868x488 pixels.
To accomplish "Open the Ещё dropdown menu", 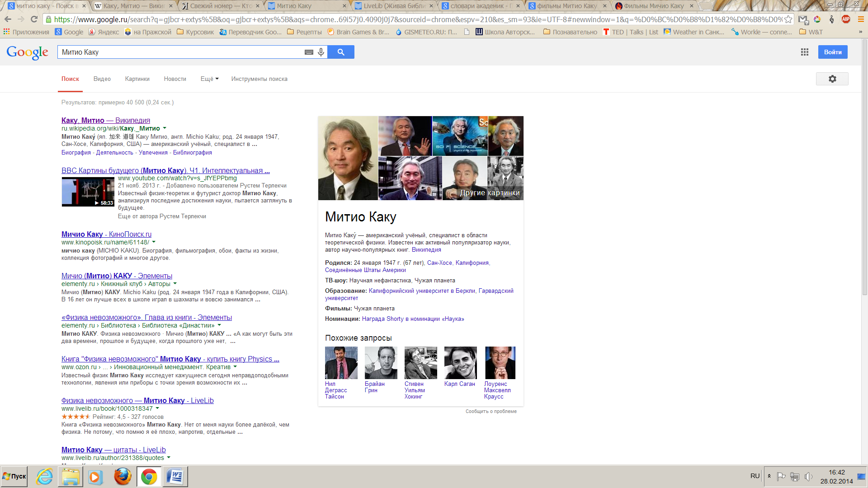I will 209,79.
